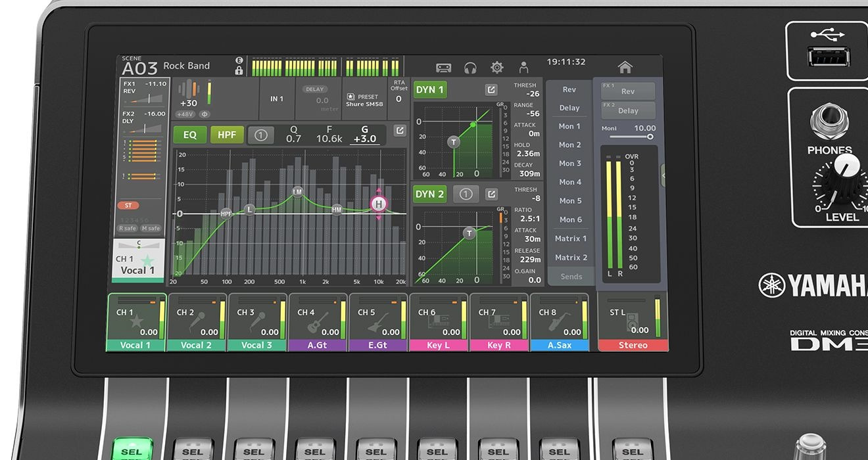Select CH 5 E.Gt electric guitar tile
Screen dimensions: 868x460
click(x=378, y=322)
